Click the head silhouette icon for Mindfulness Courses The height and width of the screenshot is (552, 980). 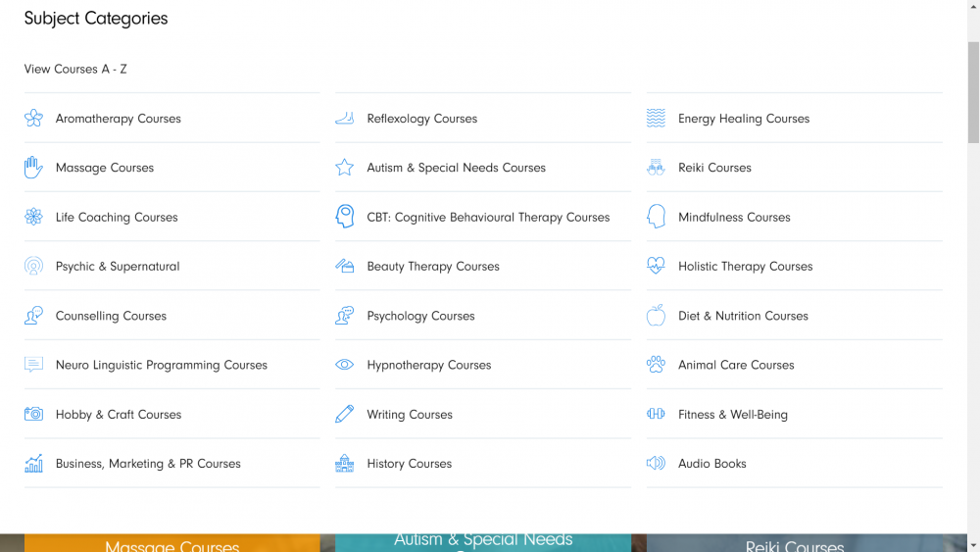[656, 217]
